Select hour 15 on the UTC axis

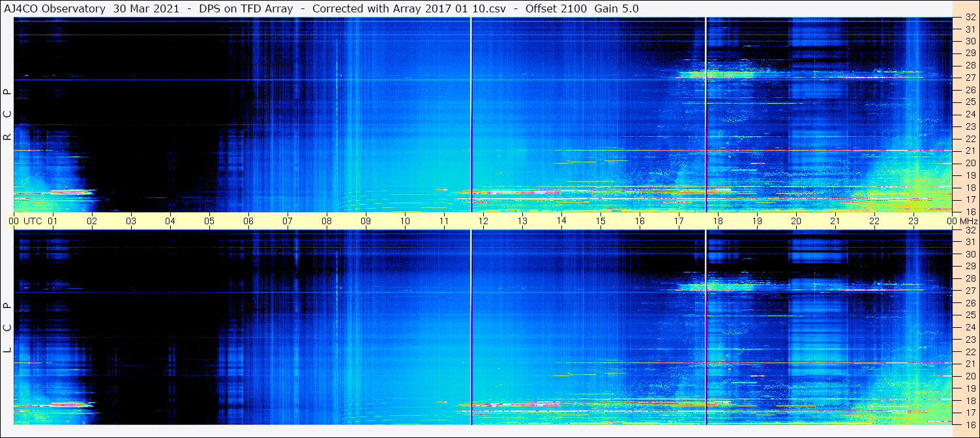click(601, 221)
